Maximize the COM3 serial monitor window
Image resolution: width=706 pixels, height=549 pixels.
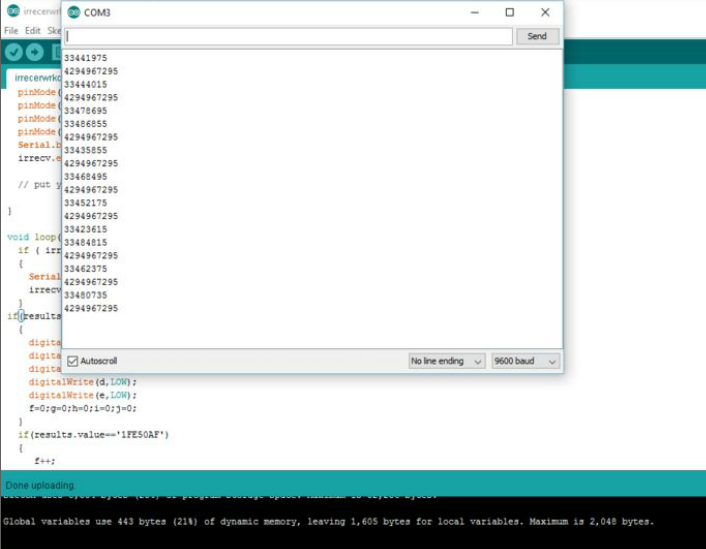[x=510, y=12]
